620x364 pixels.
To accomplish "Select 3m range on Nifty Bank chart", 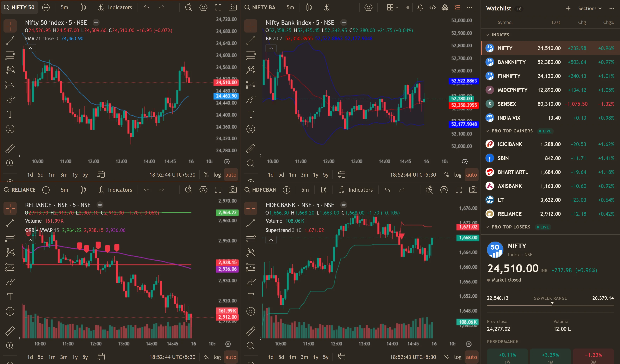I will point(304,175).
